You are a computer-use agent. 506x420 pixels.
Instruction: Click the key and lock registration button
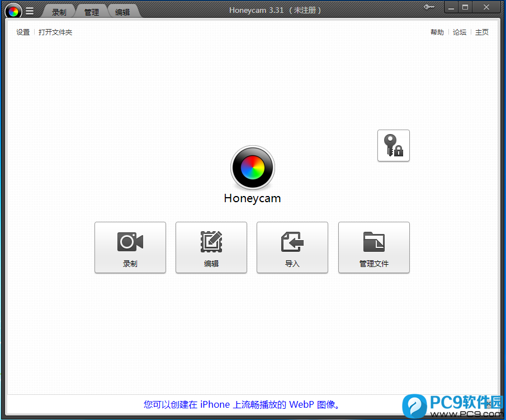394,145
